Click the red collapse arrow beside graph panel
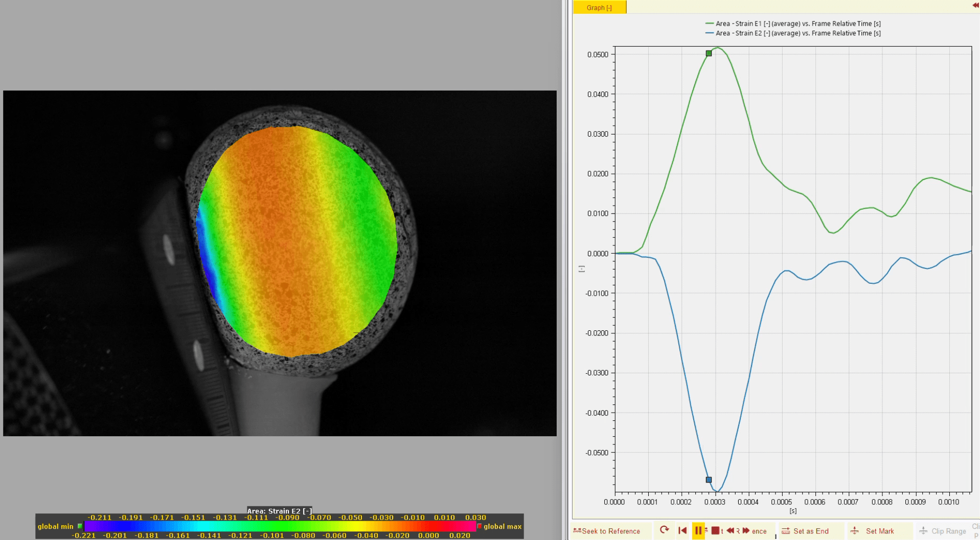 (975, 5)
